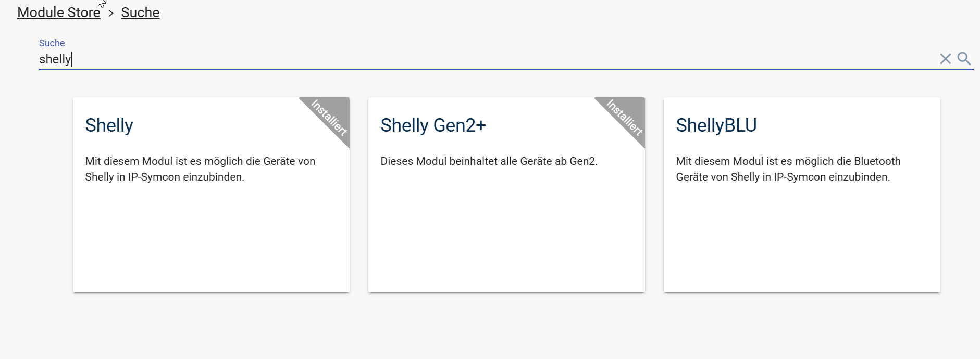
Task: Click the Shelly card description text
Action: [x=200, y=169]
